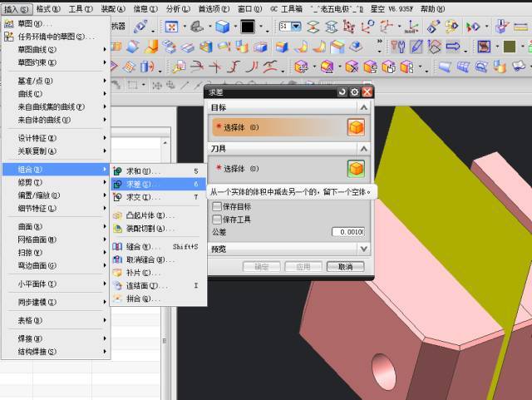Expand the 细节特征 submenu

click(x=56, y=208)
